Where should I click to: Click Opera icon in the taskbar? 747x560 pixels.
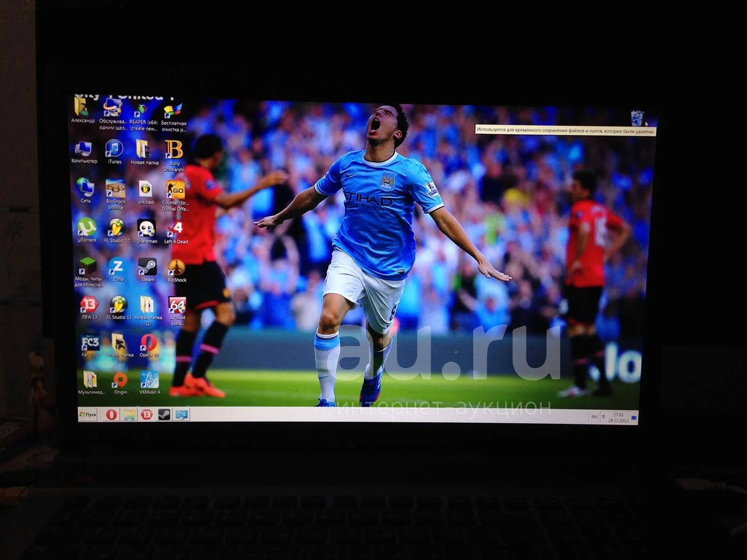[x=112, y=414]
